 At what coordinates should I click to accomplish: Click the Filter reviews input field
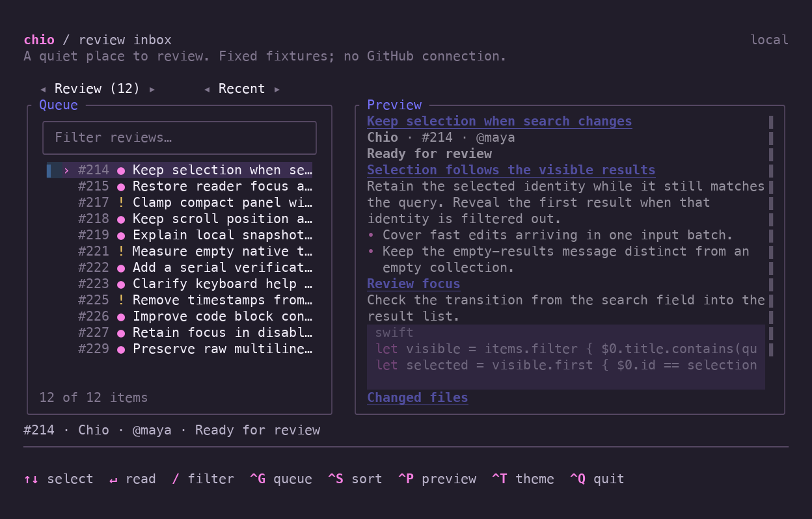point(180,137)
